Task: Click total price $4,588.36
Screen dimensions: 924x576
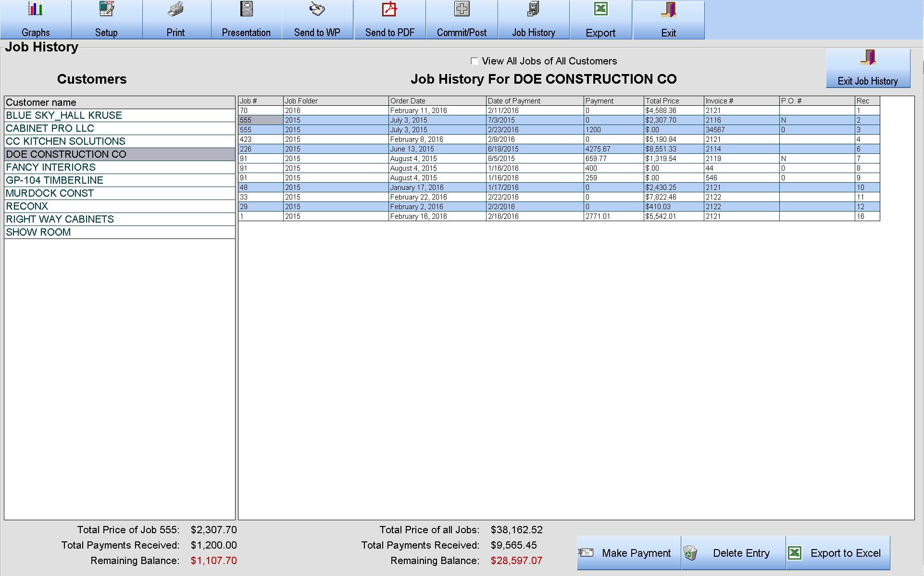Action: [674, 111]
